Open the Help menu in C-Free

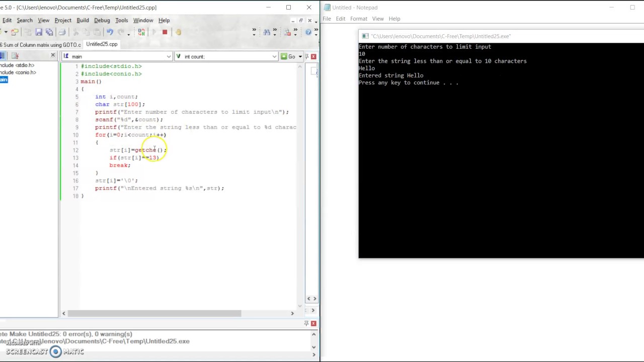164,20
